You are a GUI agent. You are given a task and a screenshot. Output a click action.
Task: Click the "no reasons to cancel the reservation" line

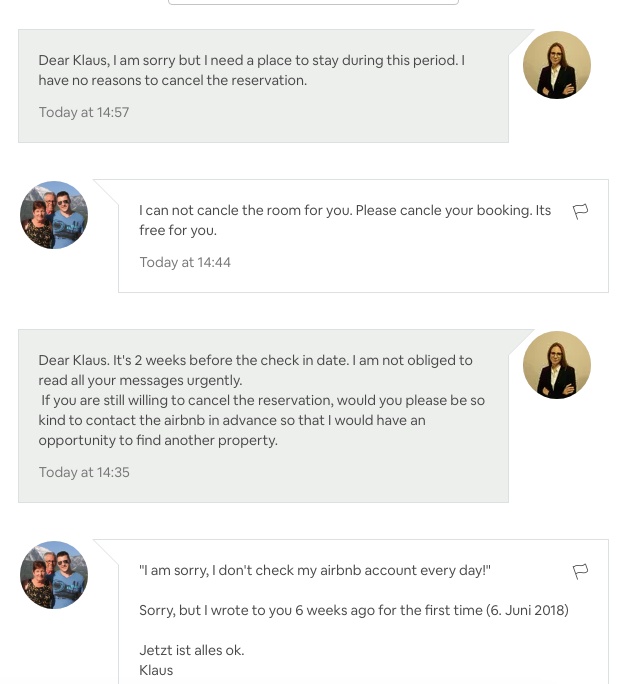tap(172, 80)
